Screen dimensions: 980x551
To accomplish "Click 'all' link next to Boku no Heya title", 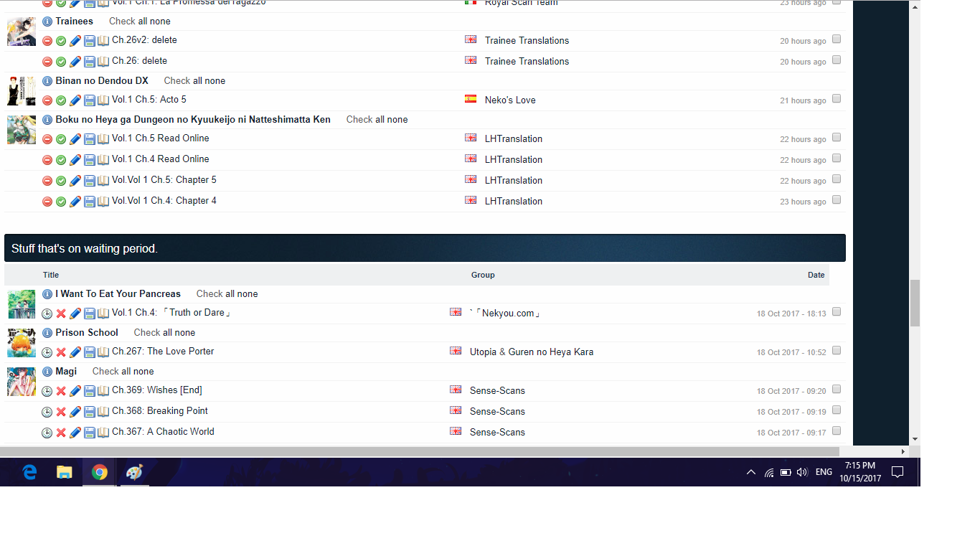I will (x=382, y=120).
